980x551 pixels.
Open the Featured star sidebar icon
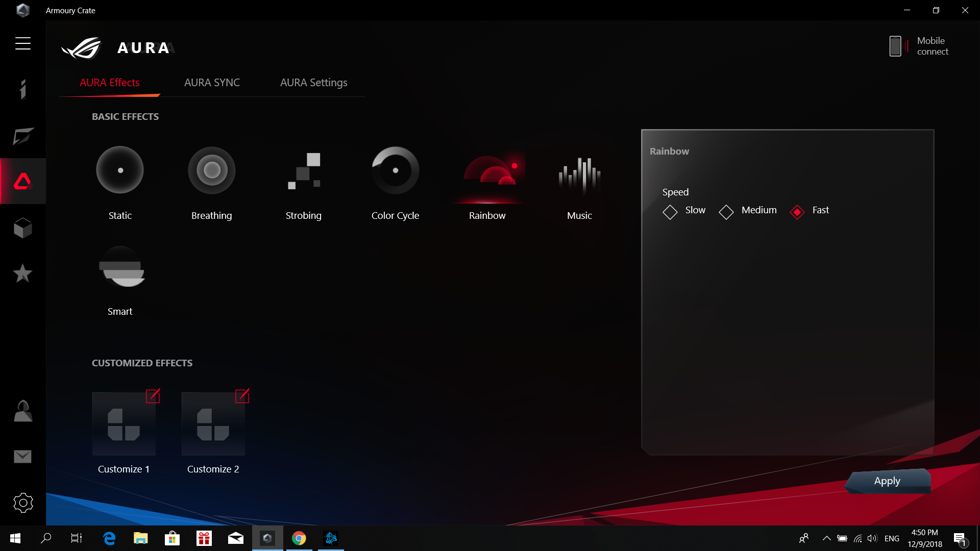coord(23,273)
